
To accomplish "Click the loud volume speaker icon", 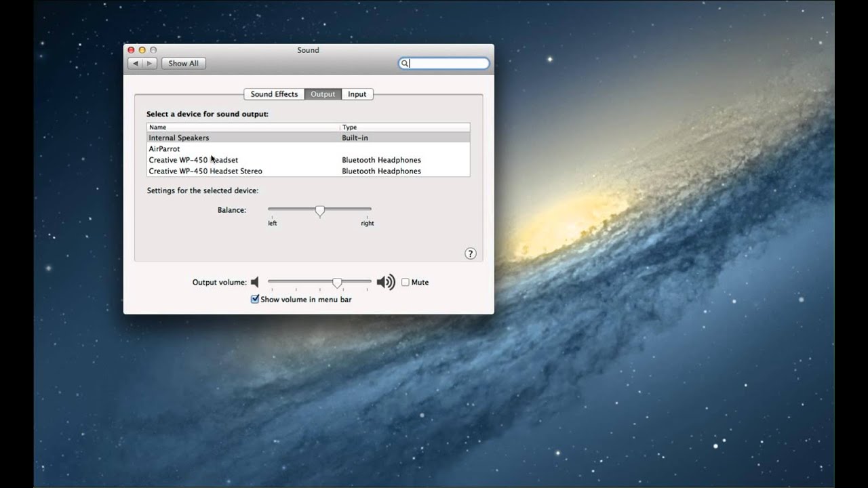I will point(386,282).
